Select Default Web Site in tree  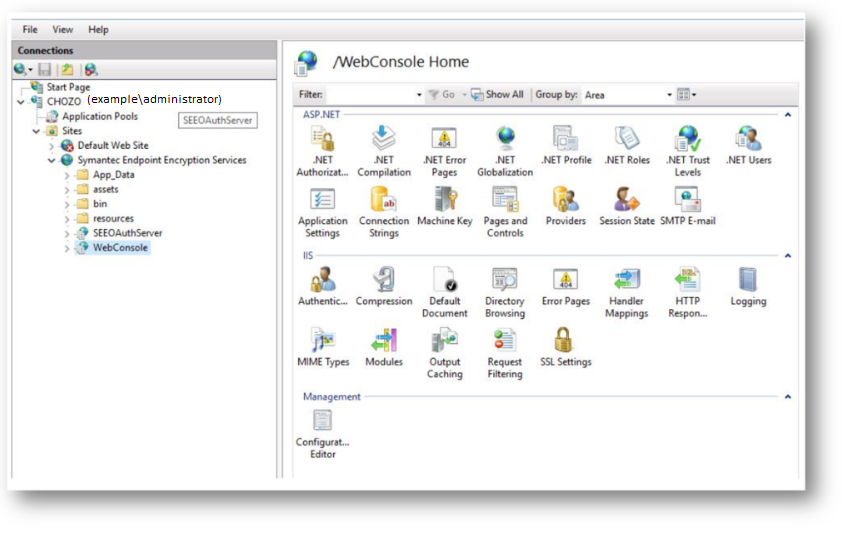pyautogui.click(x=112, y=145)
